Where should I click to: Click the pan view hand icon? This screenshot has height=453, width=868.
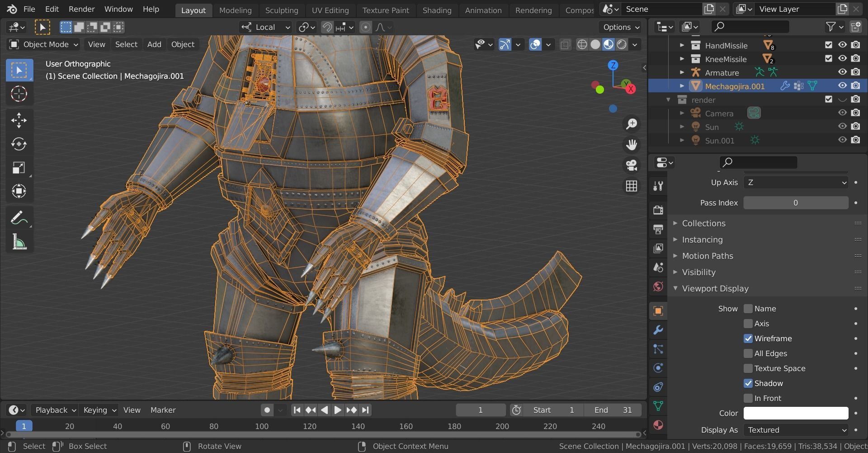click(632, 145)
